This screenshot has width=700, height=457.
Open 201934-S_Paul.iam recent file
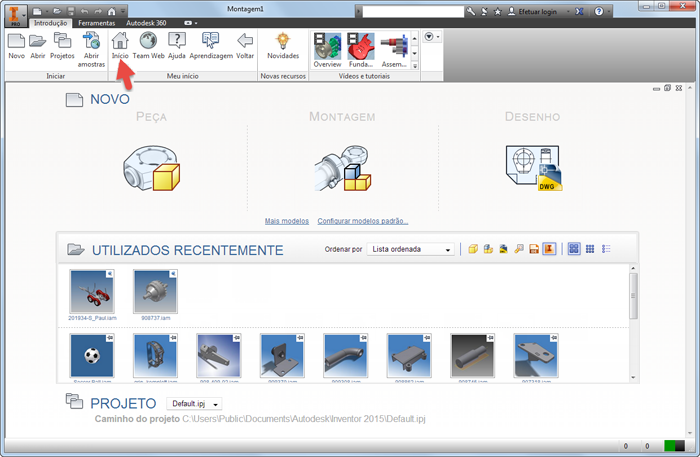click(92, 295)
